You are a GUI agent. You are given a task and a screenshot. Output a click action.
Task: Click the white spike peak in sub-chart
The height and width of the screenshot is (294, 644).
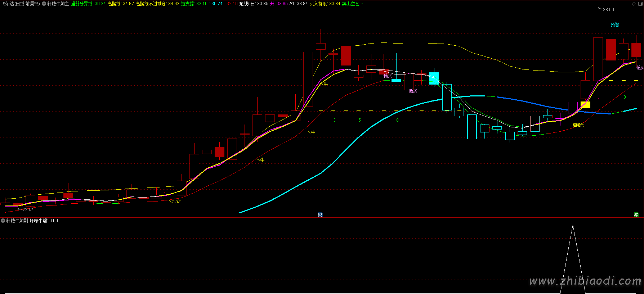click(573, 226)
